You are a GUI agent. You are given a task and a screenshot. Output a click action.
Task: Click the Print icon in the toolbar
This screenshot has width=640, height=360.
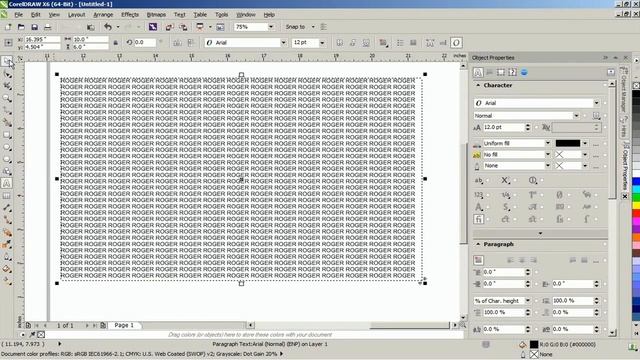48,27
